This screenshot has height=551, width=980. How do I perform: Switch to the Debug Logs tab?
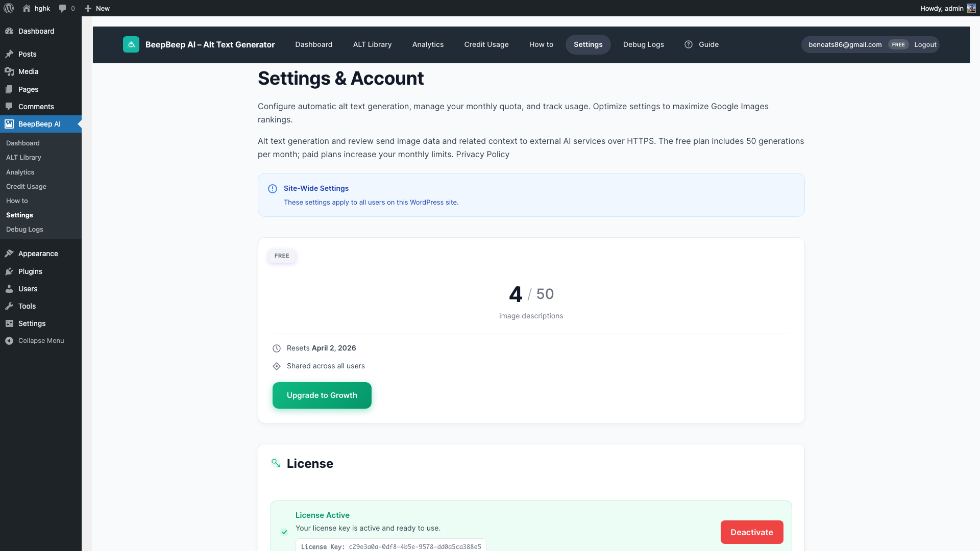point(643,44)
